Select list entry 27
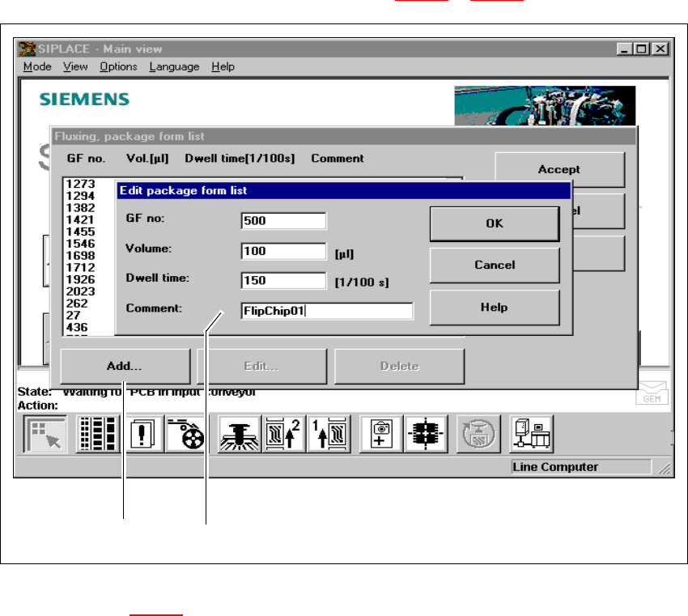688x616 pixels. (74, 316)
